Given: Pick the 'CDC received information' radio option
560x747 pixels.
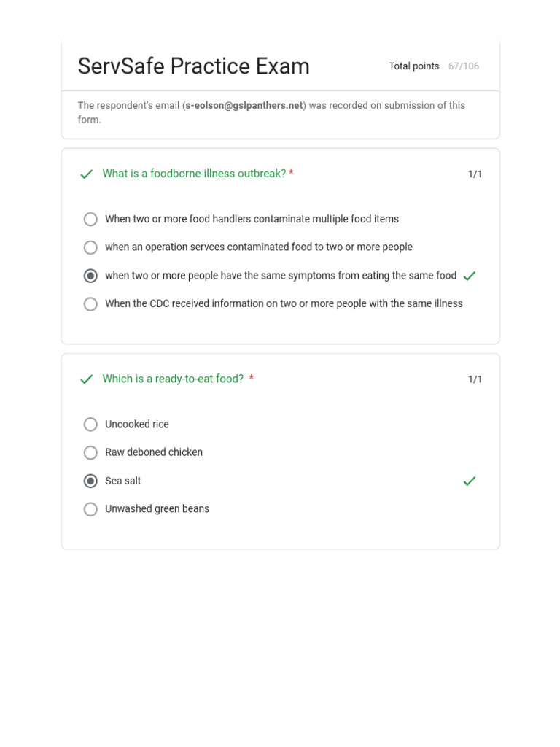Looking at the screenshot, I should tap(90, 303).
